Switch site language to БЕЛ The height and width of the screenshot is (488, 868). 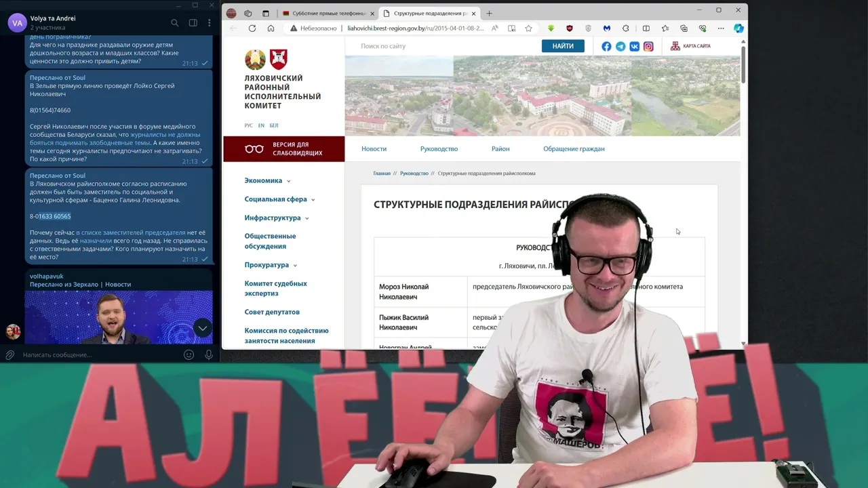274,125
